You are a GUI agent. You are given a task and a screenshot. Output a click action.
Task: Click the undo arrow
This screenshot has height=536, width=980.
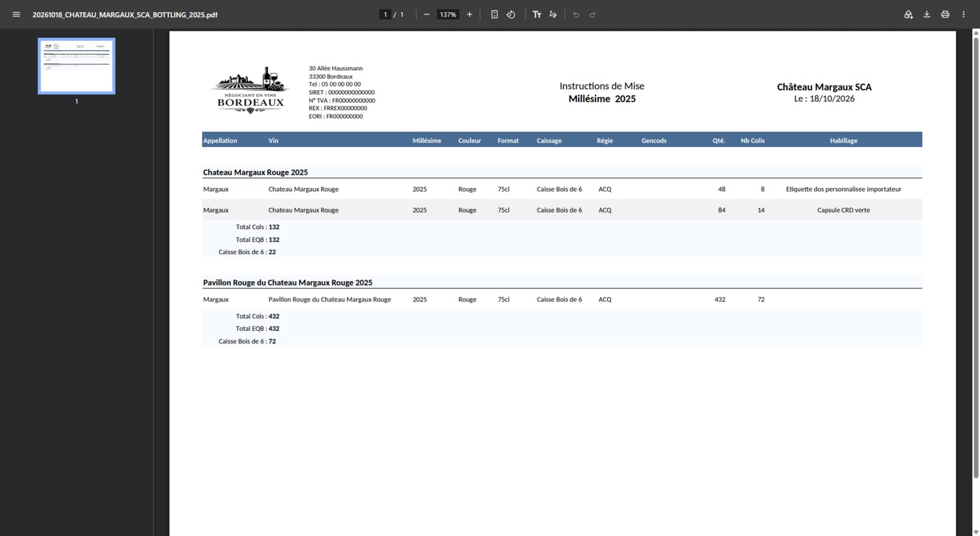coord(576,15)
